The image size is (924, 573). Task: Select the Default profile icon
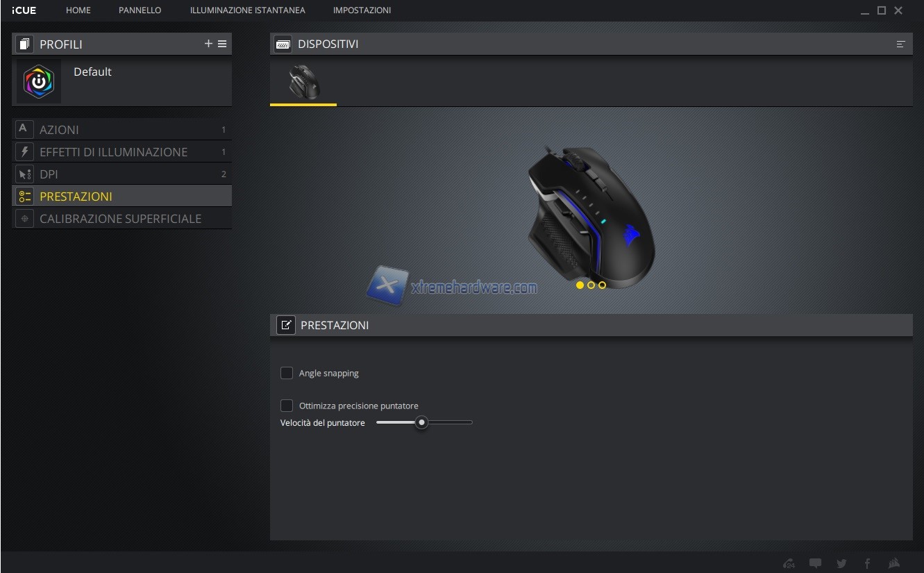pos(39,81)
